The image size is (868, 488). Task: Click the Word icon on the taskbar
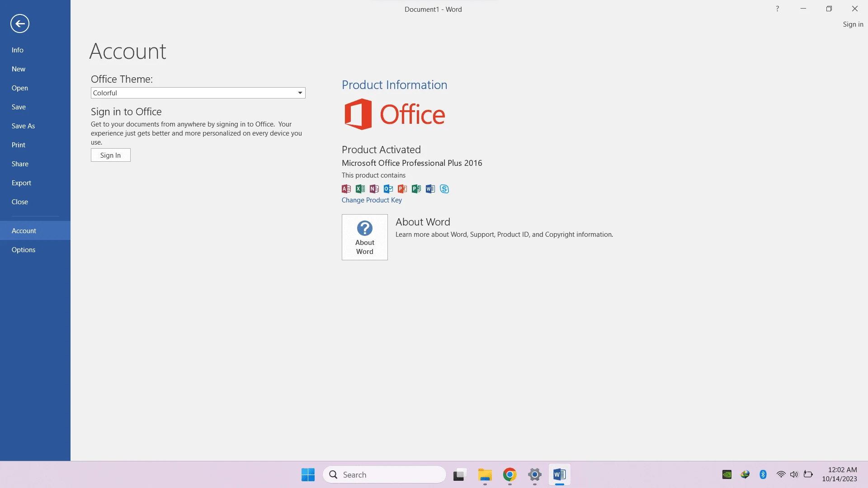click(560, 474)
